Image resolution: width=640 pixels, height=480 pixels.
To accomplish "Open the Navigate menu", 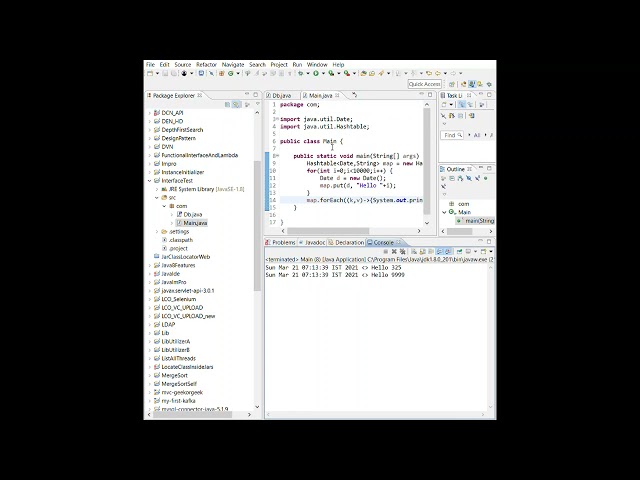I will (x=233, y=64).
